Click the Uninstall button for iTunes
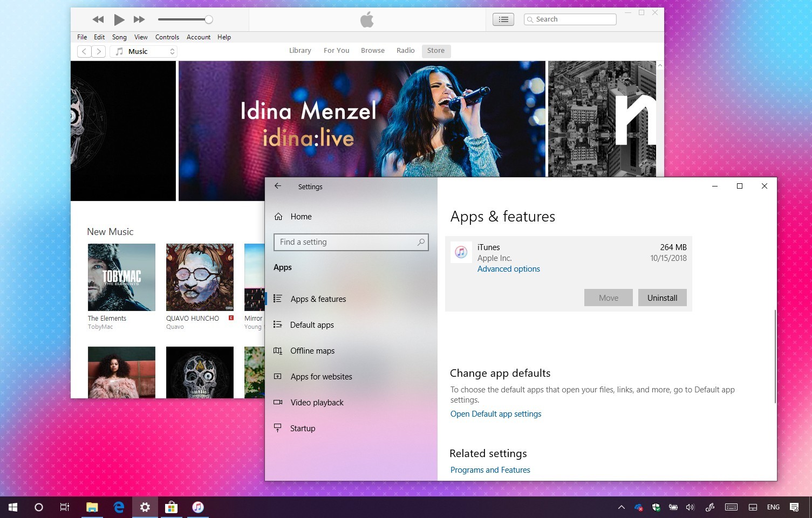 662,298
